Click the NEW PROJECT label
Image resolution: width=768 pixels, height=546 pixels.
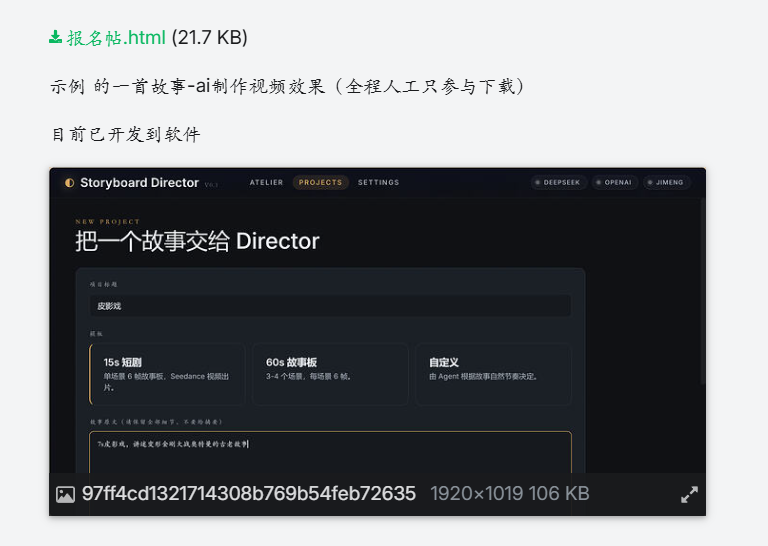click(107, 222)
